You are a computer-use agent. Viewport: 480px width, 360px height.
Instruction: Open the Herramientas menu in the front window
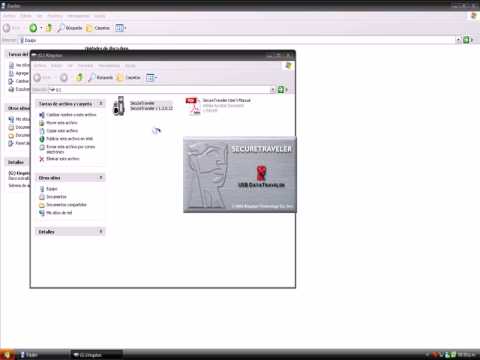point(109,66)
